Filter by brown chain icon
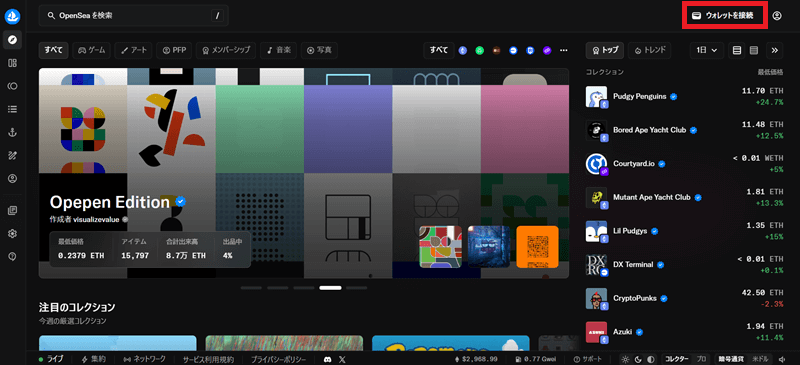 click(496, 50)
